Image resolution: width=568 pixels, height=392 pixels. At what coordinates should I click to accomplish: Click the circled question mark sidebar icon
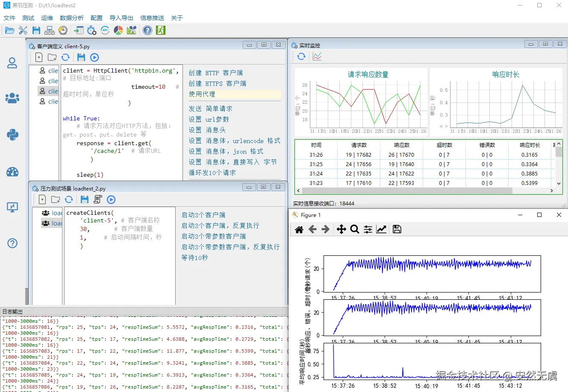12,243
